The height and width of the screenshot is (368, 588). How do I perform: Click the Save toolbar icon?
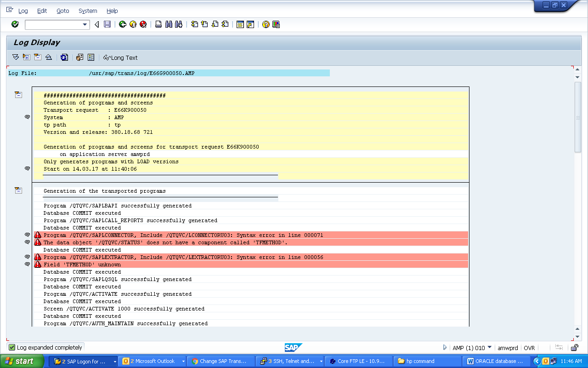[107, 24]
